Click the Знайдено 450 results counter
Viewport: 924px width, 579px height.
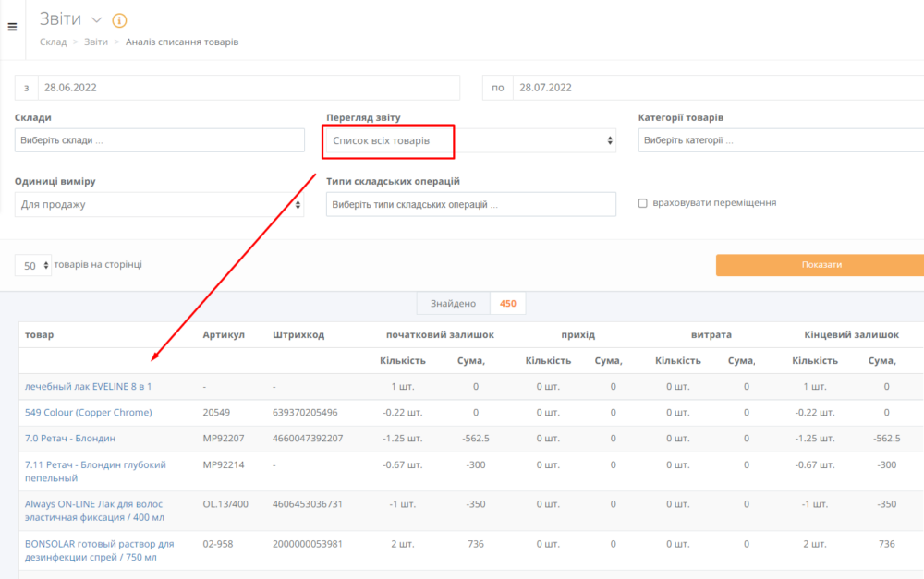click(x=472, y=303)
